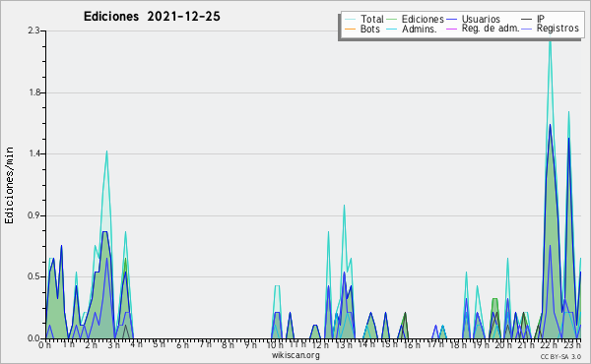The width and height of the screenshot is (591, 364).
Task: Click the 5 h x-axis label
Action: [x=159, y=344]
